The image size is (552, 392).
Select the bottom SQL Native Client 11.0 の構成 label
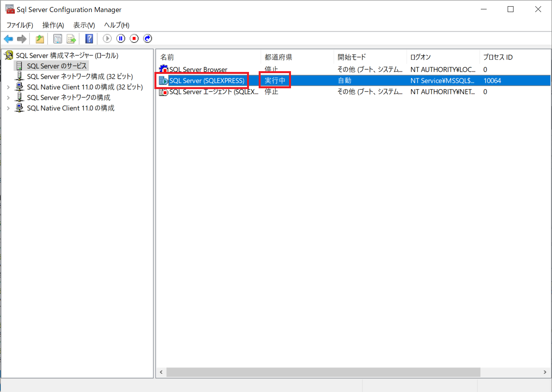tap(70, 108)
